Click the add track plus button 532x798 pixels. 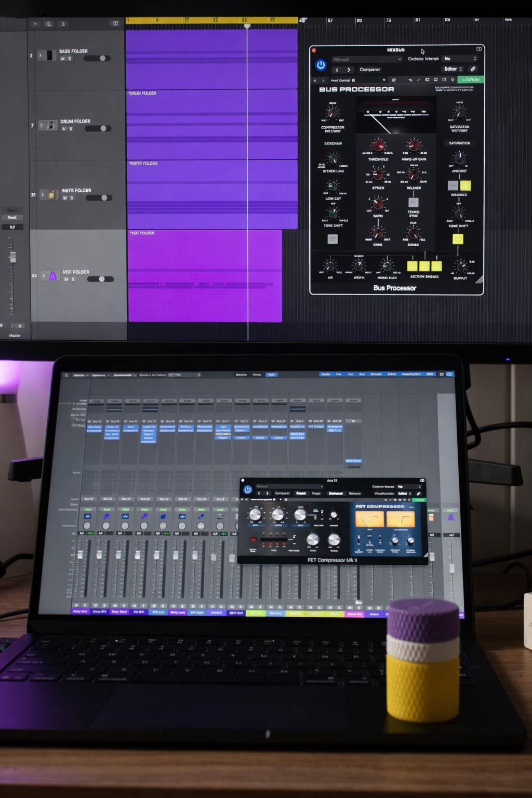[x=35, y=24]
